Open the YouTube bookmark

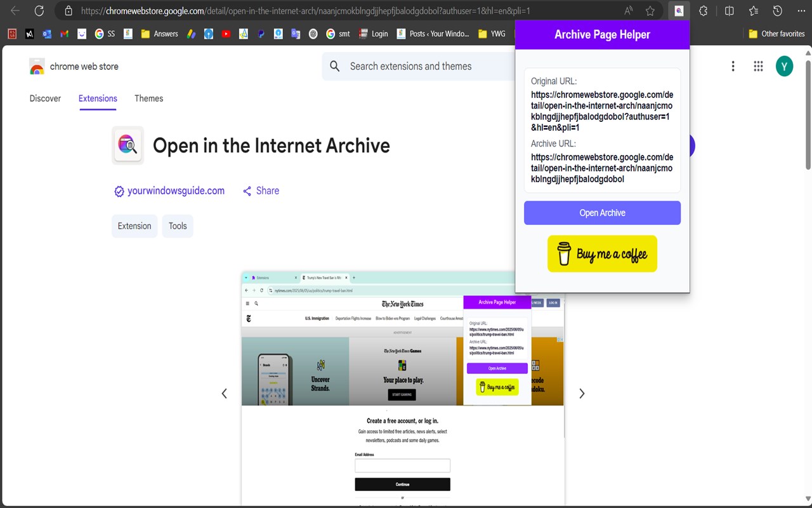coord(226,34)
